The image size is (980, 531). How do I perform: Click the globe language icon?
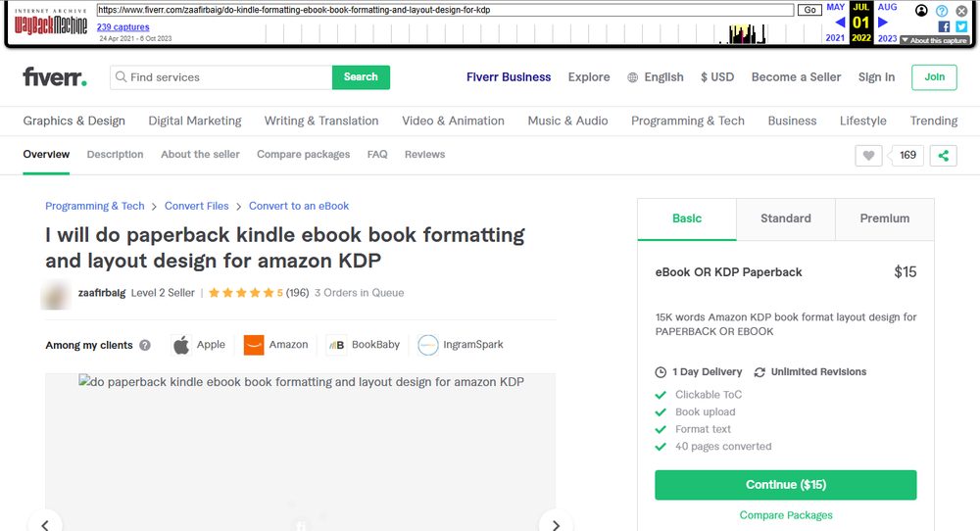[x=632, y=77]
